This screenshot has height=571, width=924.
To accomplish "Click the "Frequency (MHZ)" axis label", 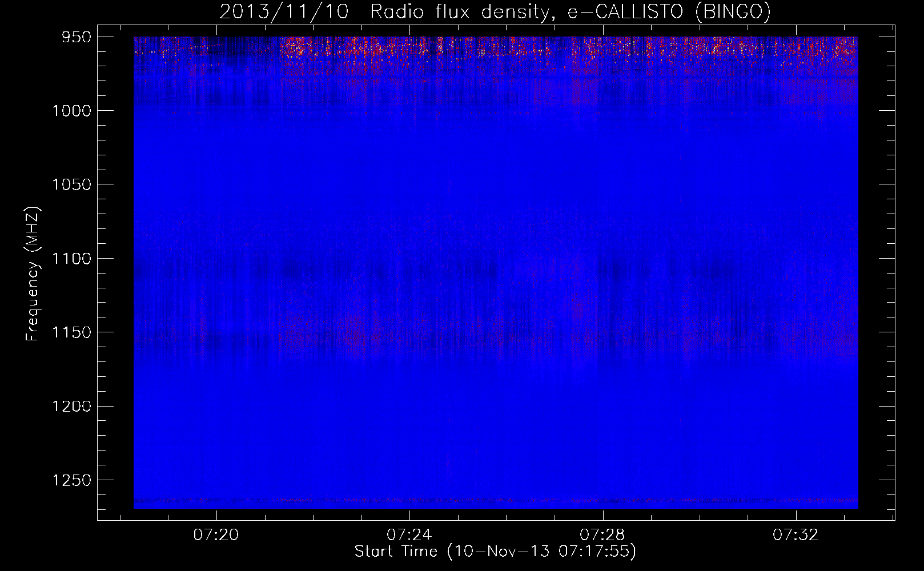I will coord(33,274).
